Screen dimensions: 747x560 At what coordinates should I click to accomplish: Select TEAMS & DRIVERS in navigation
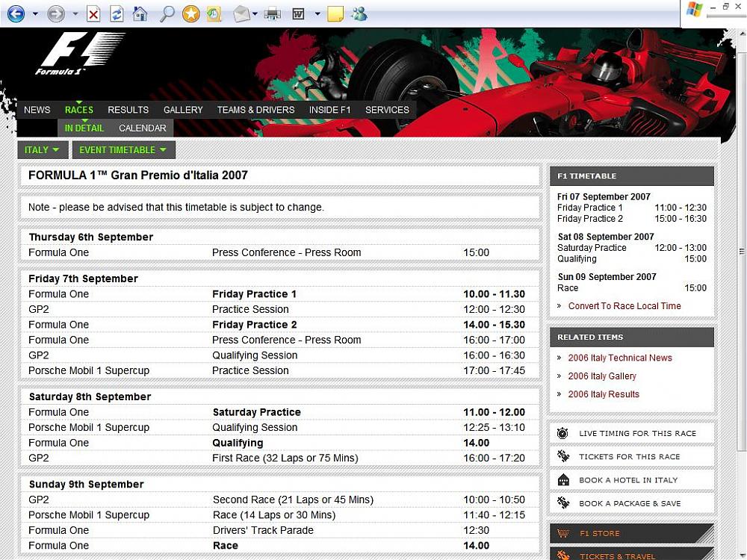pos(255,110)
